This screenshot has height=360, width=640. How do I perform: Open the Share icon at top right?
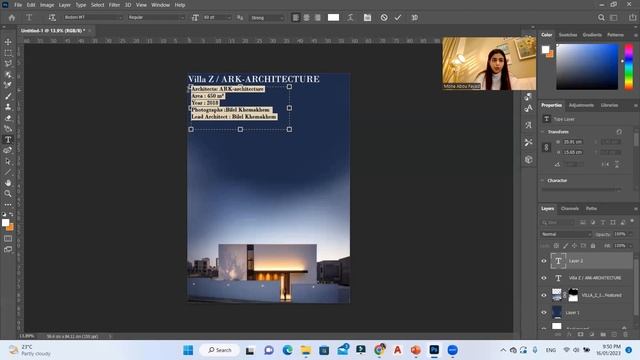(x=632, y=18)
